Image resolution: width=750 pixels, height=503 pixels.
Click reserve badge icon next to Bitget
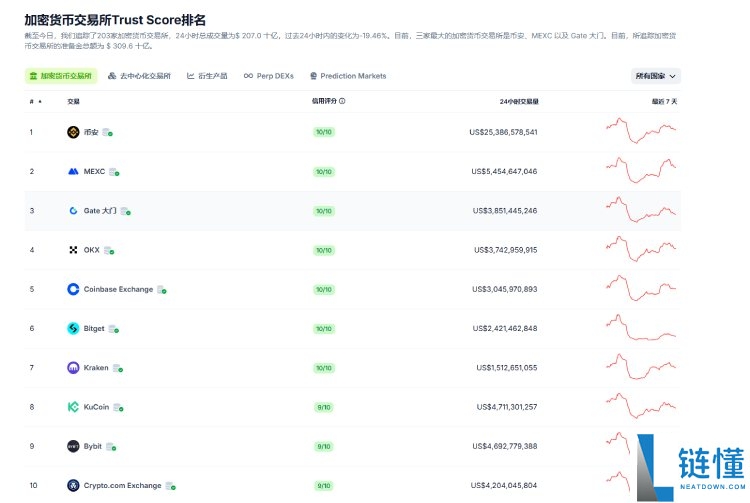[114, 329]
